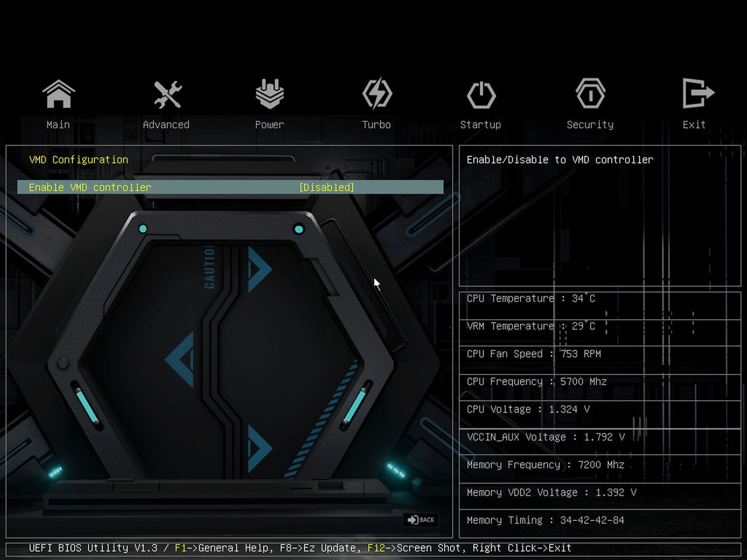Click the Security shield icon

coord(591,93)
